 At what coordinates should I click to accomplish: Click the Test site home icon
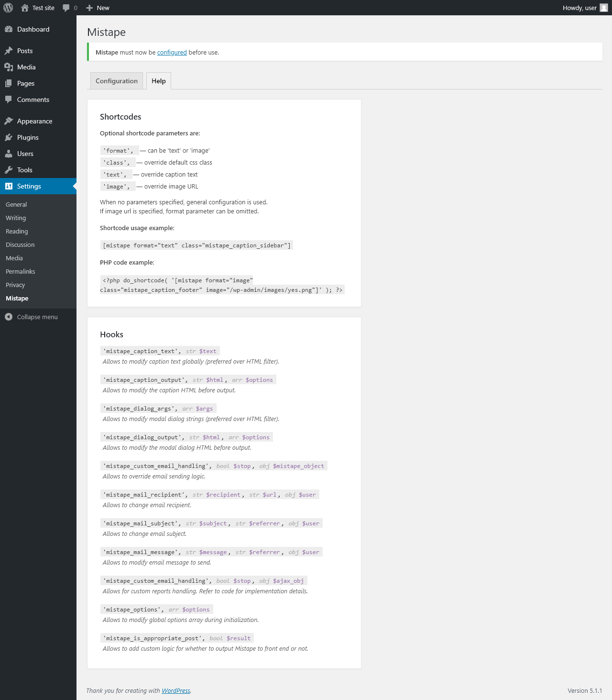25,8
